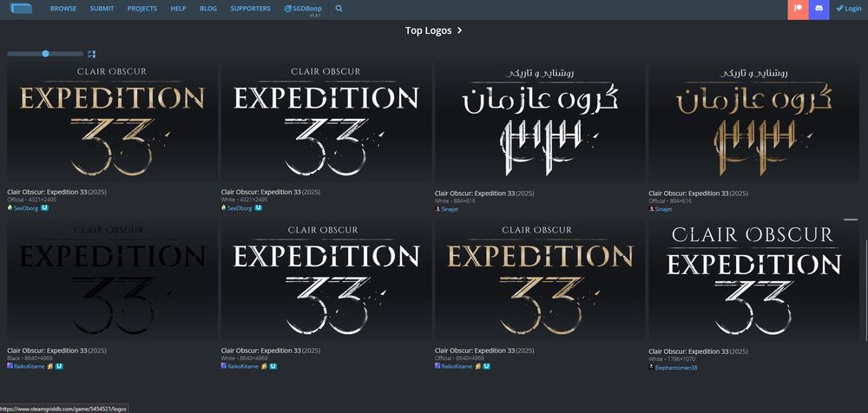Click the SteamGridDB site logo icon
The height and width of the screenshot is (413, 868).
click(21, 9)
